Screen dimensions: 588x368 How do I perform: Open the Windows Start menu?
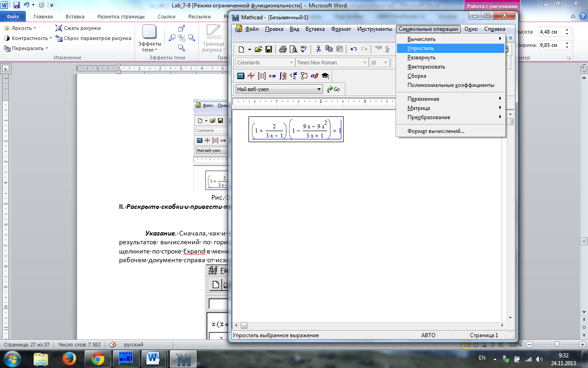[x=12, y=358]
